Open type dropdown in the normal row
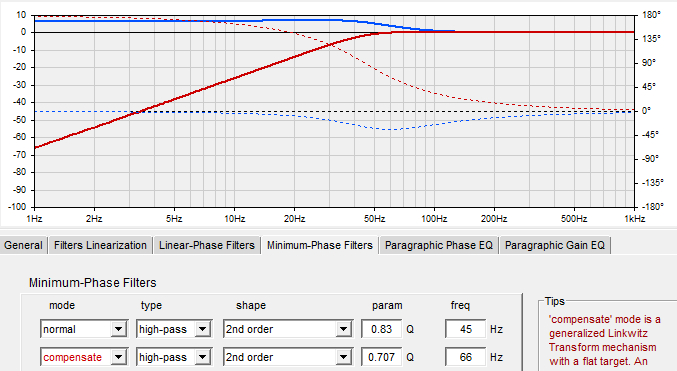The width and height of the screenshot is (677, 371). click(x=202, y=329)
